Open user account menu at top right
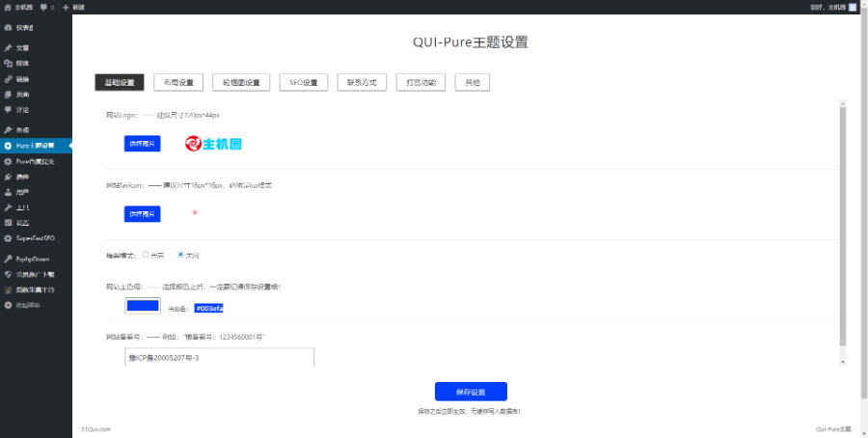This screenshot has width=868, height=438. 833,7
